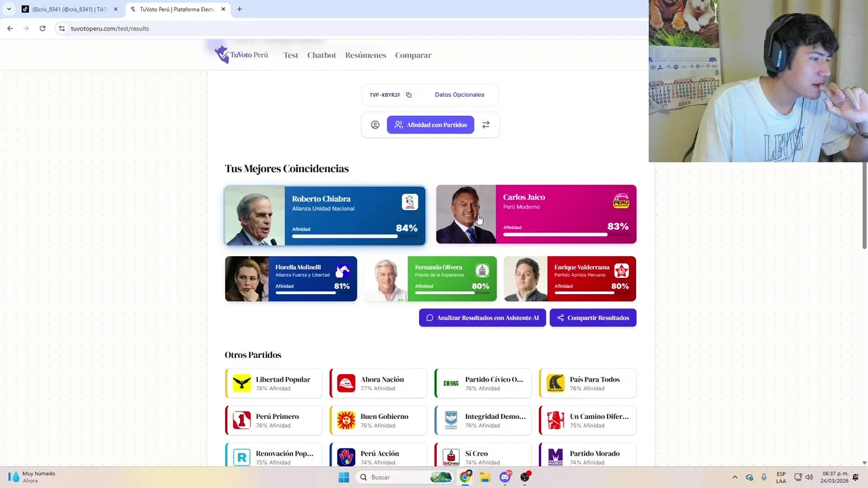This screenshot has height=488, width=868.
Task: Click the Libertad Popular party logo
Action: (241, 383)
